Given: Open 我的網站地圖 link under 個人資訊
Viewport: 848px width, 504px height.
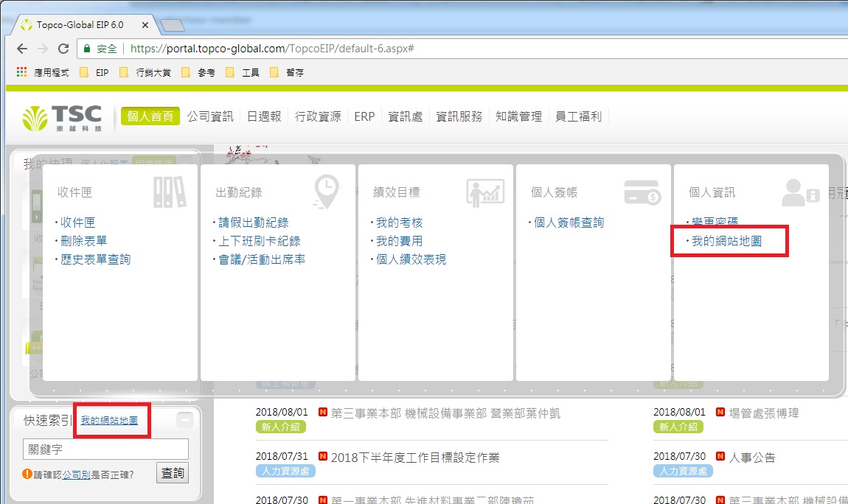Looking at the screenshot, I should 726,241.
